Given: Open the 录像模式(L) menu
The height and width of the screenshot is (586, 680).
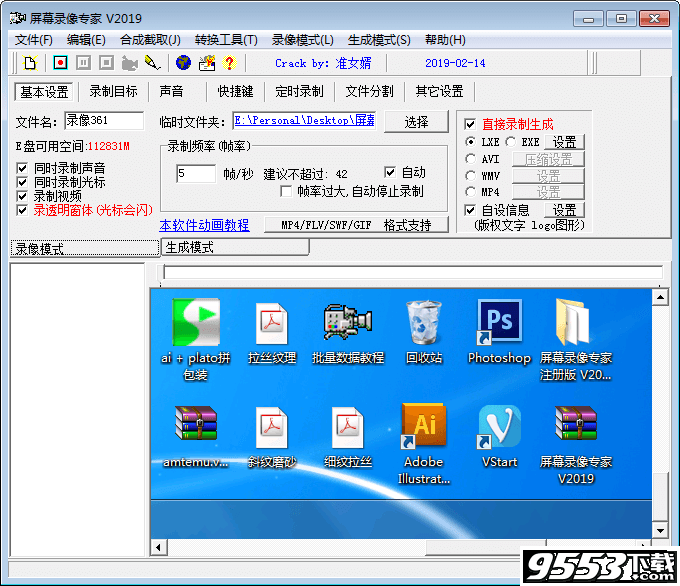Looking at the screenshot, I should [x=302, y=40].
